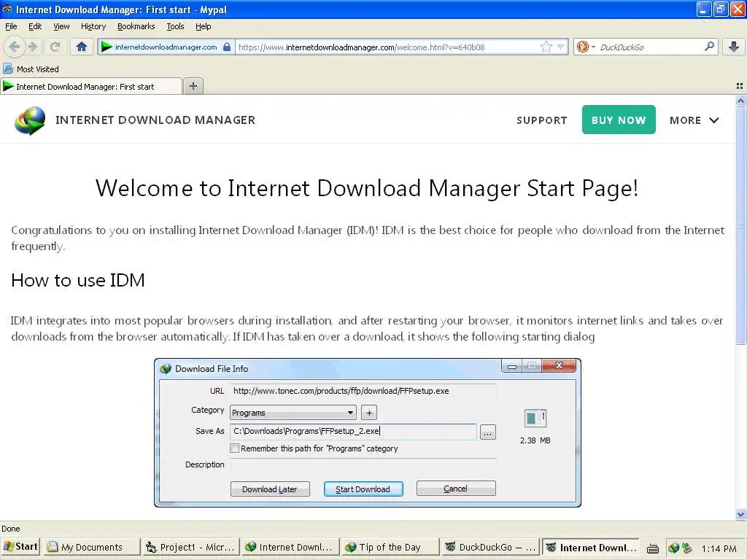Click the padlock site security icon
The width and height of the screenshot is (747, 560).
coord(228,47)
